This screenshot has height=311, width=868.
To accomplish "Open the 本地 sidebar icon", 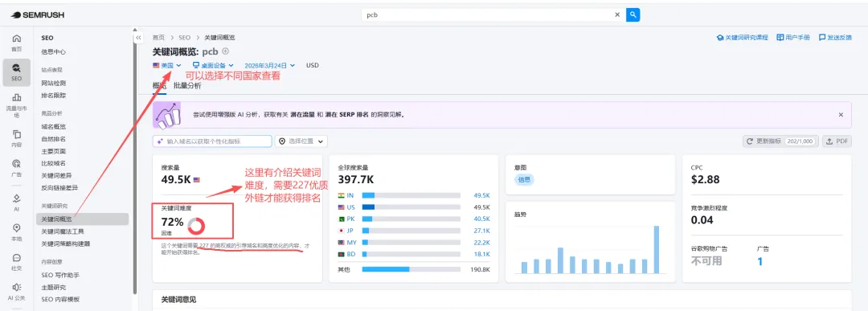I will (17, 232).
